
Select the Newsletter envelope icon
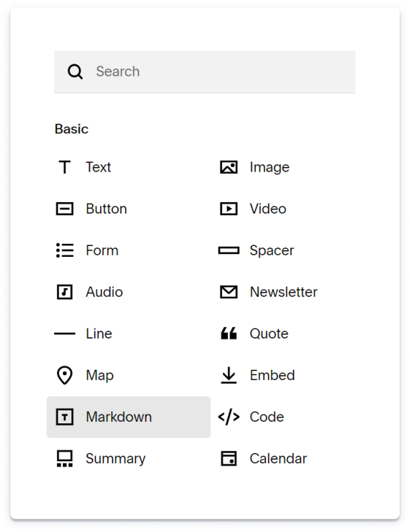pyautogui.click(x=229, y=292)
